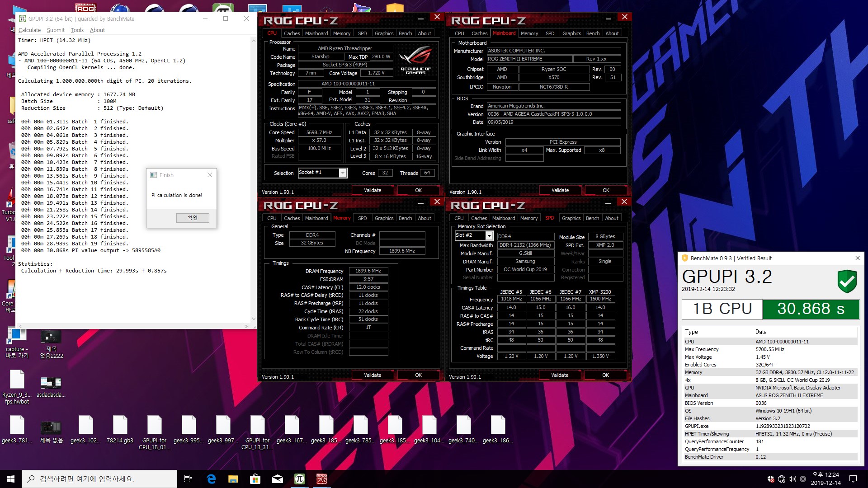Select Ryzen_9_3 fps.hwbot desktop file
This screenshot has width=868, height=488.
point(17,387)
